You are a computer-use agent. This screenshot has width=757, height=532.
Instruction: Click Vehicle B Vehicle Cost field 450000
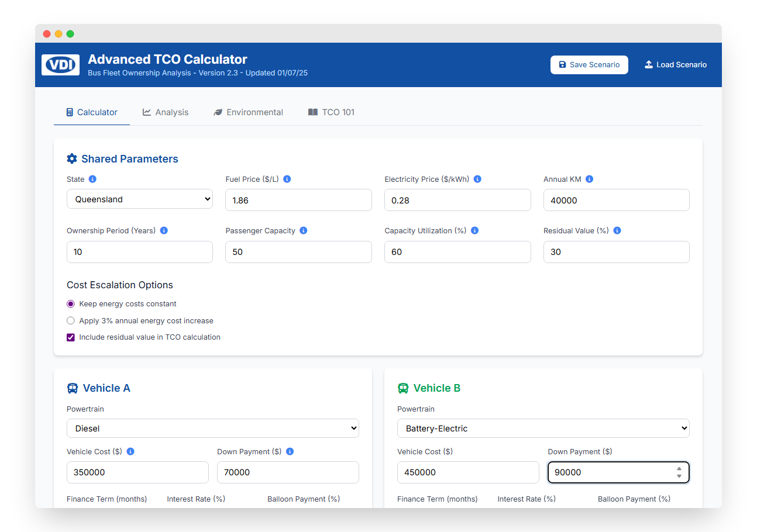[468, 472]
